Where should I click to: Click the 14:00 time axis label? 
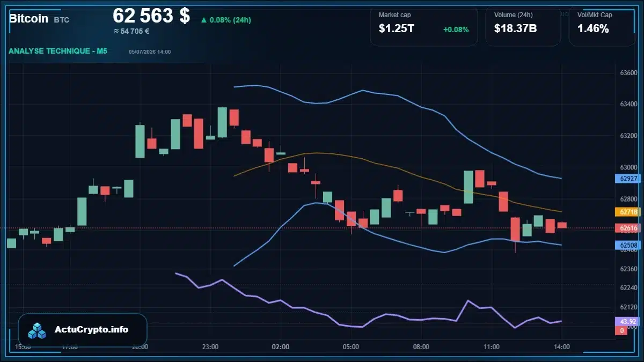pyautogui.click(x=561, y=347)
